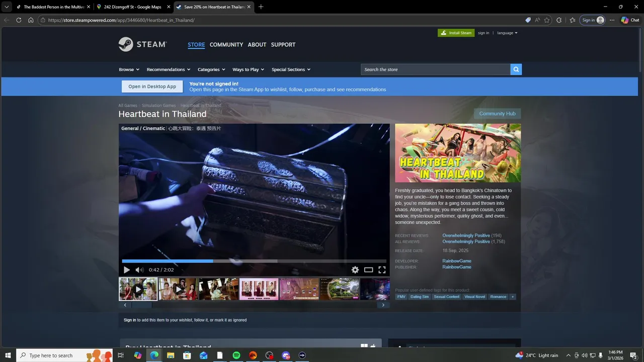
Task: Play the trailer video
Action: pos(126,270)
